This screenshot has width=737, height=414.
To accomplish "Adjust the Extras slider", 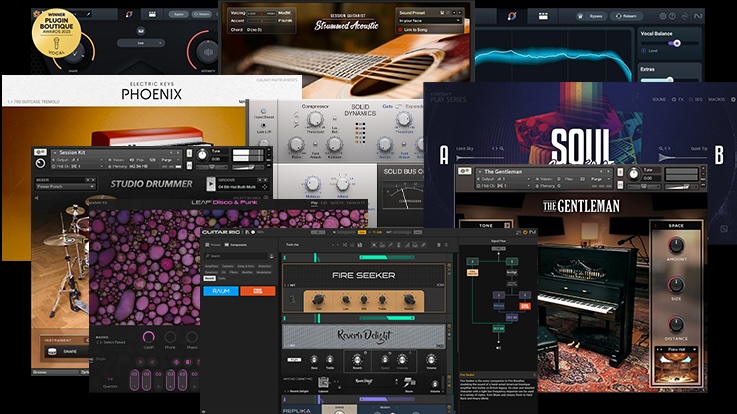I will [x=669, y=79].
